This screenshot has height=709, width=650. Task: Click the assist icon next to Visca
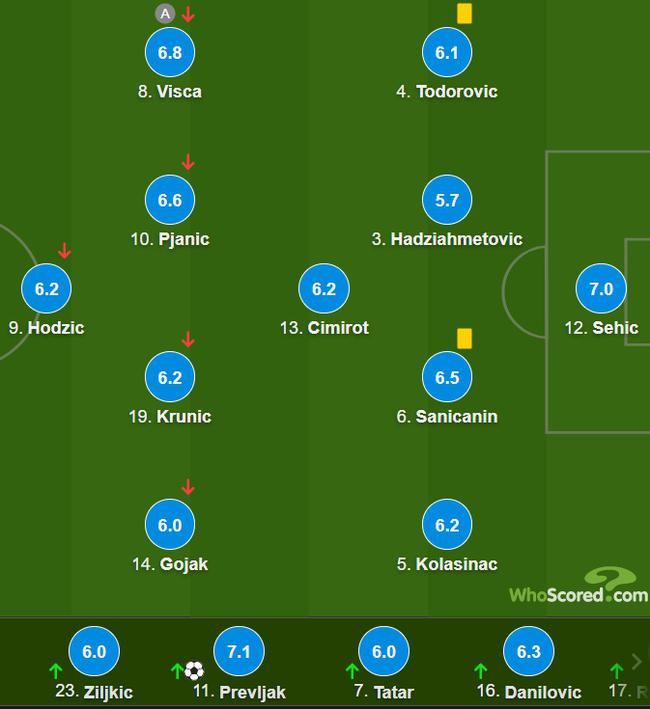tap(165, 14)
